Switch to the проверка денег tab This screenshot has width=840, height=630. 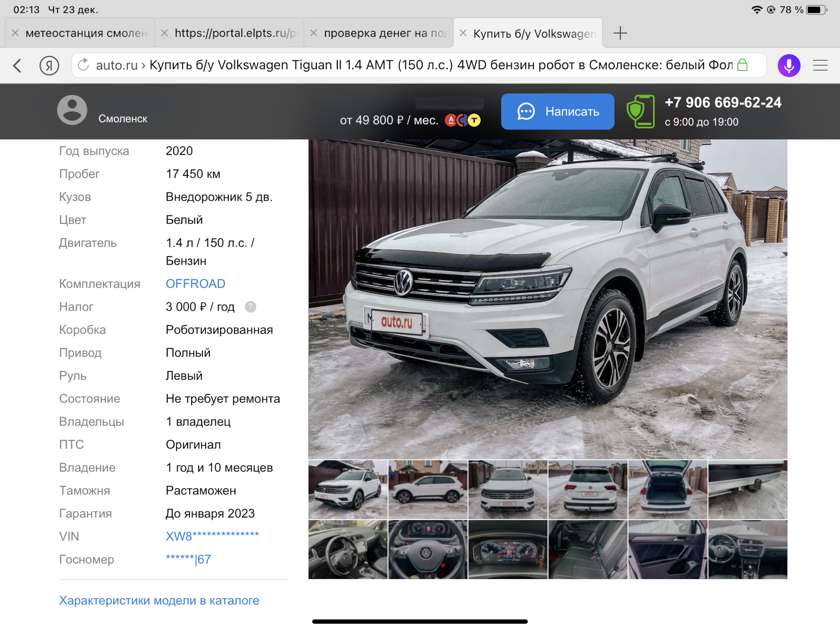tap(378, 32)
